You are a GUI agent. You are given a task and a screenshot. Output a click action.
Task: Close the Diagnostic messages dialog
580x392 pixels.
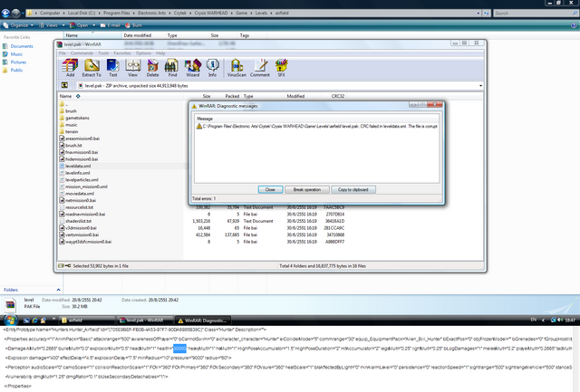pos(270,189)
